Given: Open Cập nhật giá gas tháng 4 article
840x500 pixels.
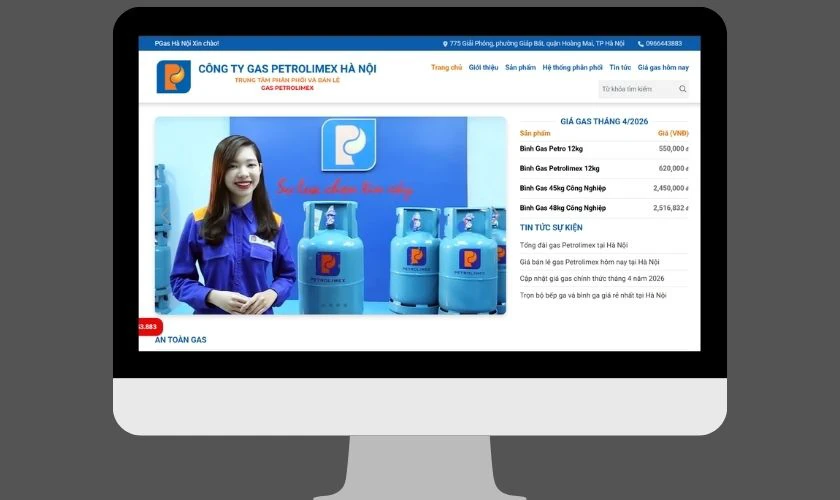Looking at the screenshot, I should point(591,279).
